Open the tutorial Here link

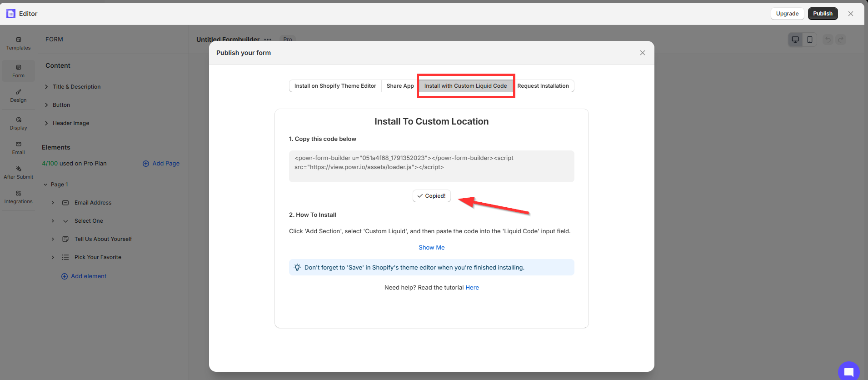472,288
